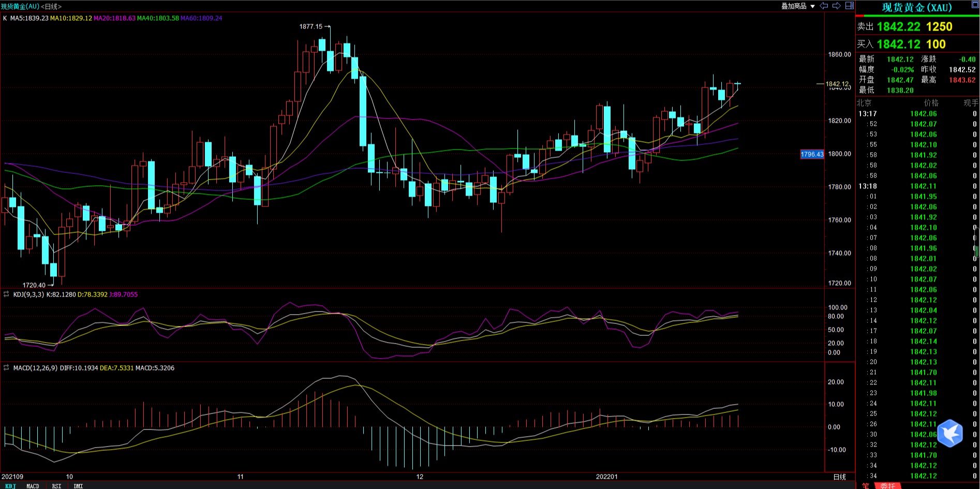Click the 日线 period label at chart bottom
This screenshot has height=489, width=980.
coord(839,477)
